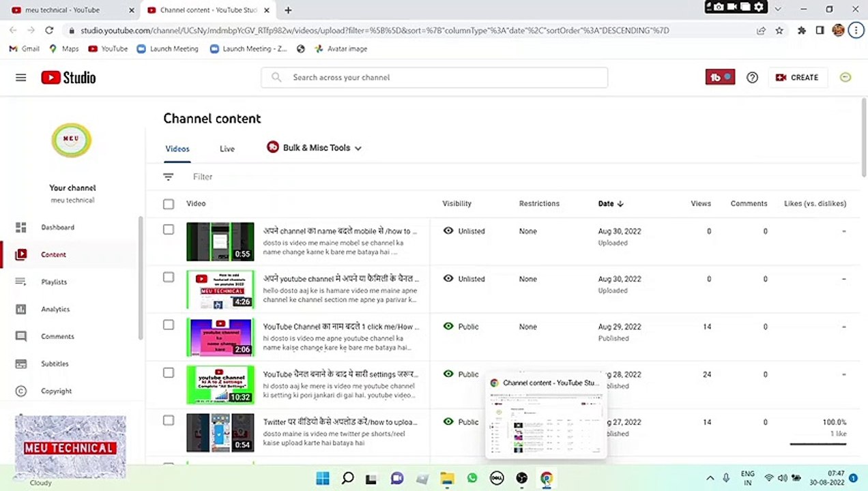Reload the page

(49, 31)
